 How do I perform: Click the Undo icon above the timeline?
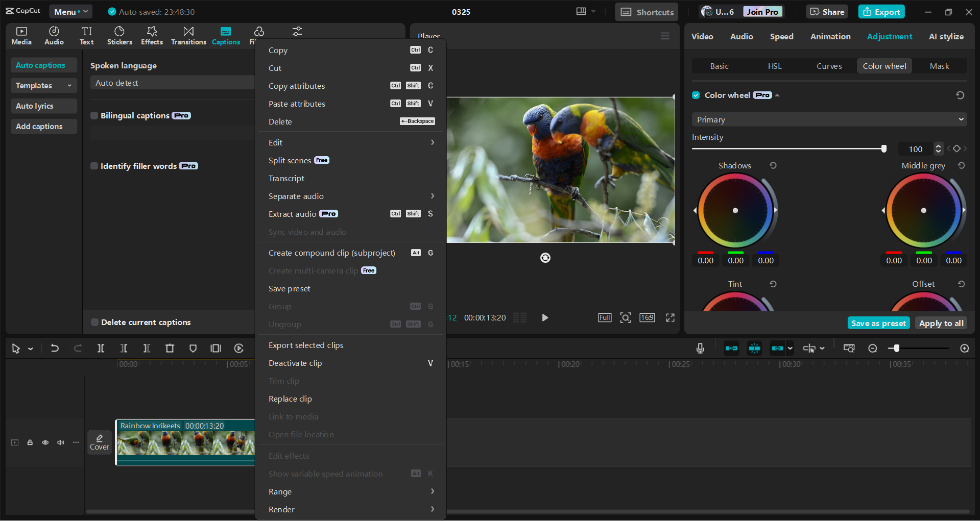tap(55, 349)
